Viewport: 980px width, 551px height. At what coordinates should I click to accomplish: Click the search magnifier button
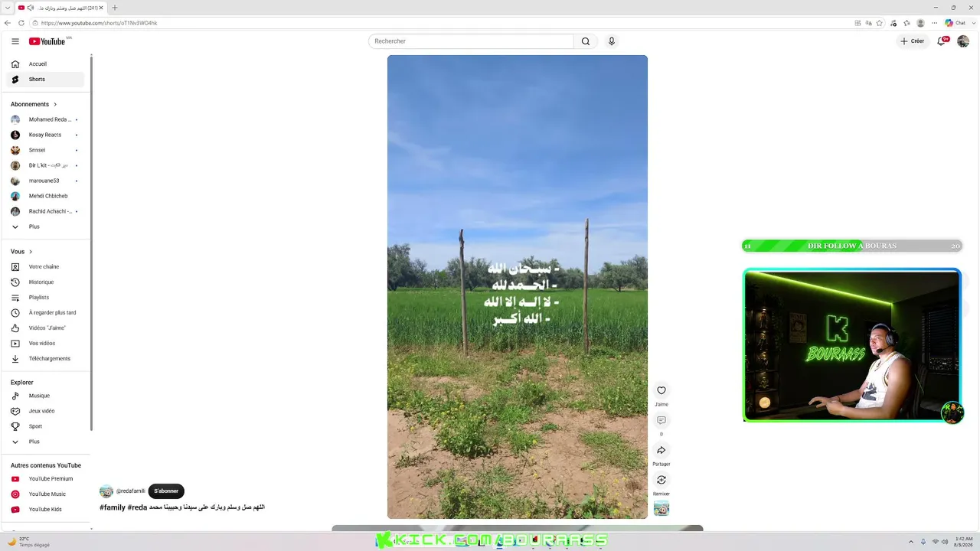click(586, 41)
